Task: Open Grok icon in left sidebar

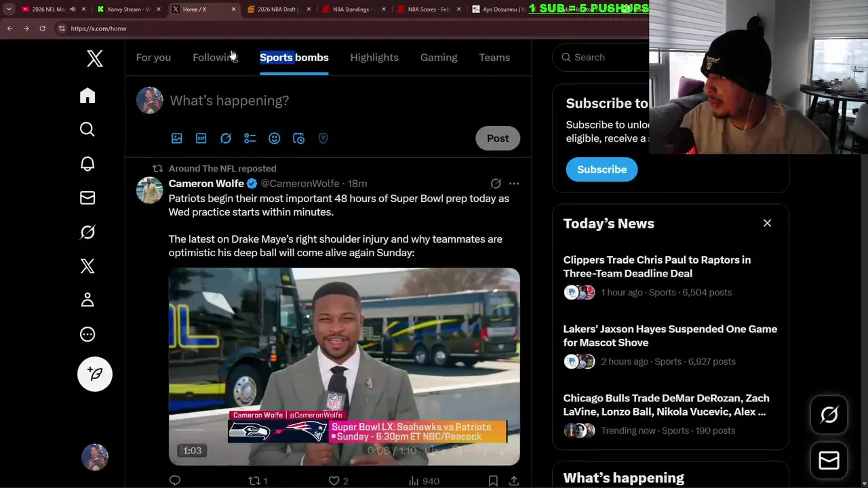Action: click(87, 232)
